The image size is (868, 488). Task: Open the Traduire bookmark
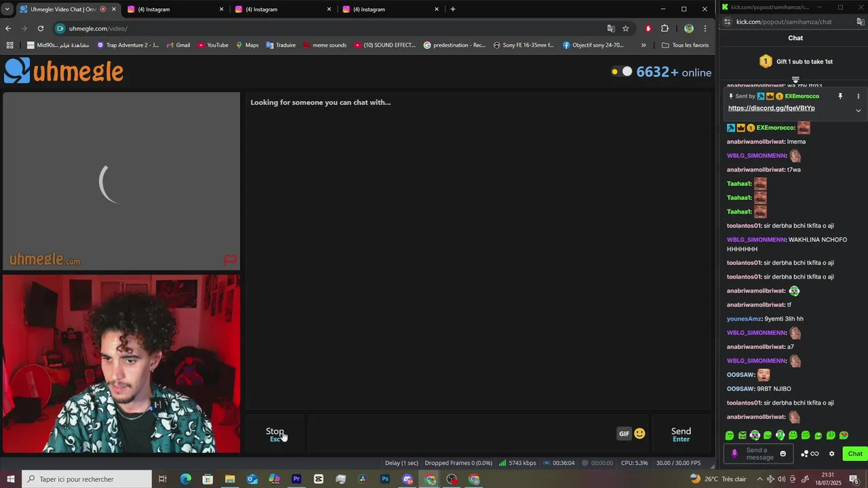point(281,45)
